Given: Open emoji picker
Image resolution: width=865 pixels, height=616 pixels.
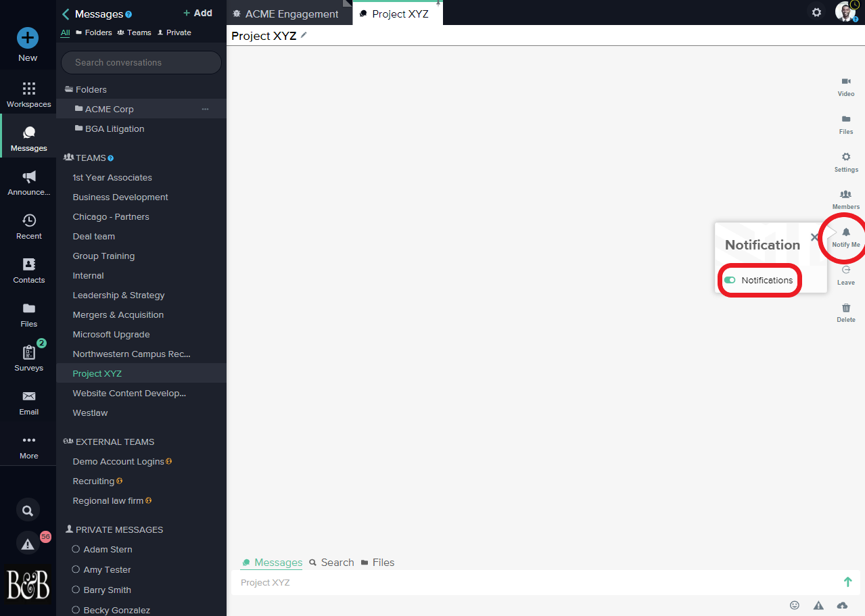Looking at the screenshot, I should tap(795, 605).
